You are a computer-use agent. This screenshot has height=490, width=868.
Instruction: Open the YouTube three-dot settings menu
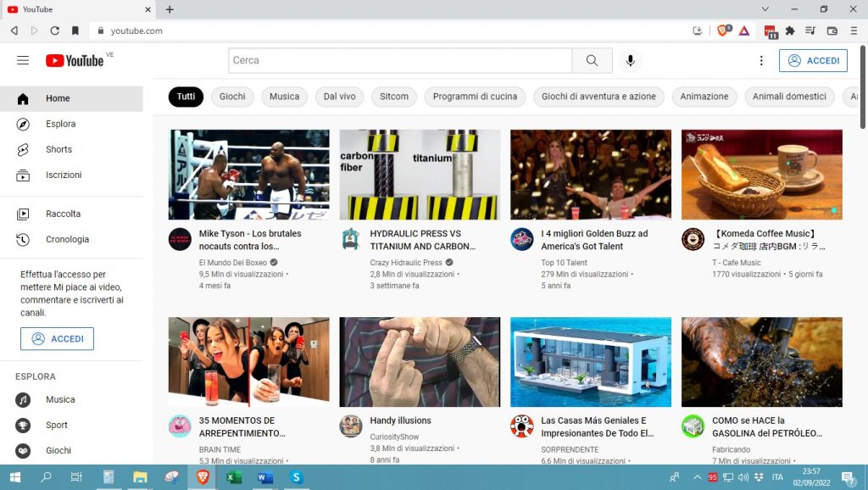tap(760, 60)
